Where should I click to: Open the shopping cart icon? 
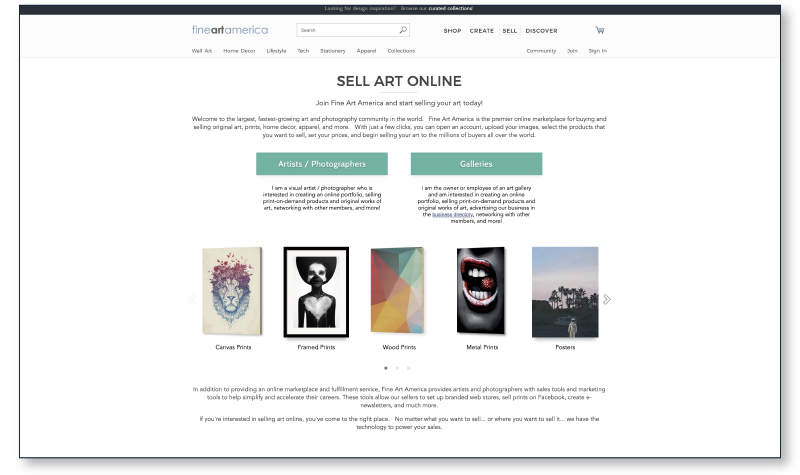pos(600,31)
